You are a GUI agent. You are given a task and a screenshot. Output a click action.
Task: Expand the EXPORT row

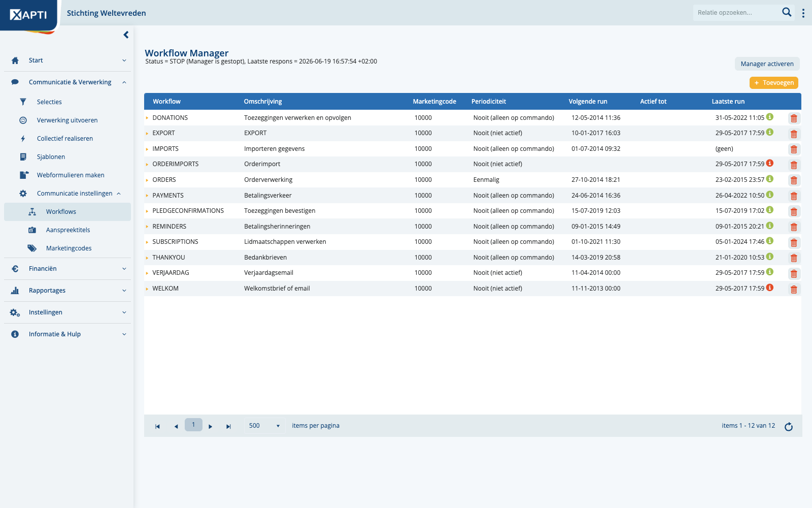click(x=147, y=133)
